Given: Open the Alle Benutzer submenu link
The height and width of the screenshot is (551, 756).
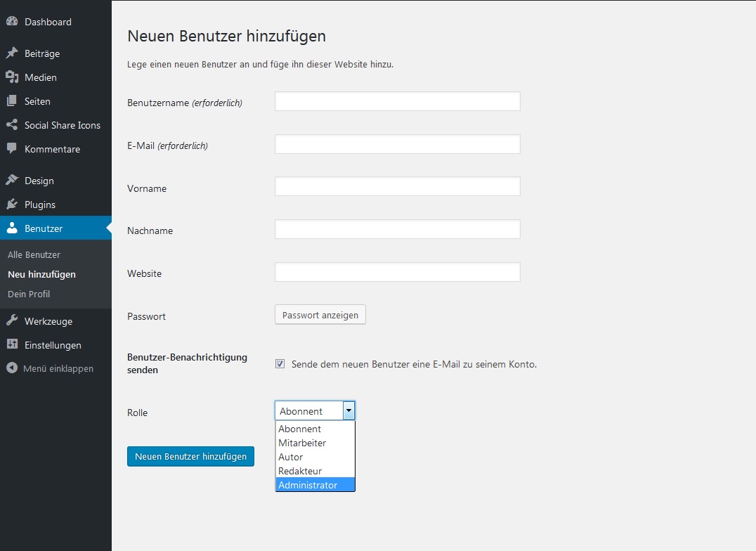Looking at the screenshot, I should 34,254.
